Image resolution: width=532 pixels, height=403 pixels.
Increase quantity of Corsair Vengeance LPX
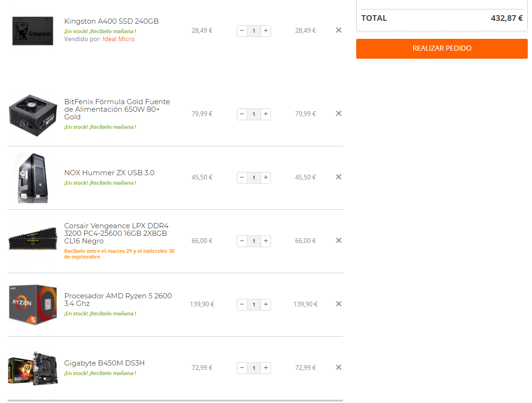(x=266, y=241)
